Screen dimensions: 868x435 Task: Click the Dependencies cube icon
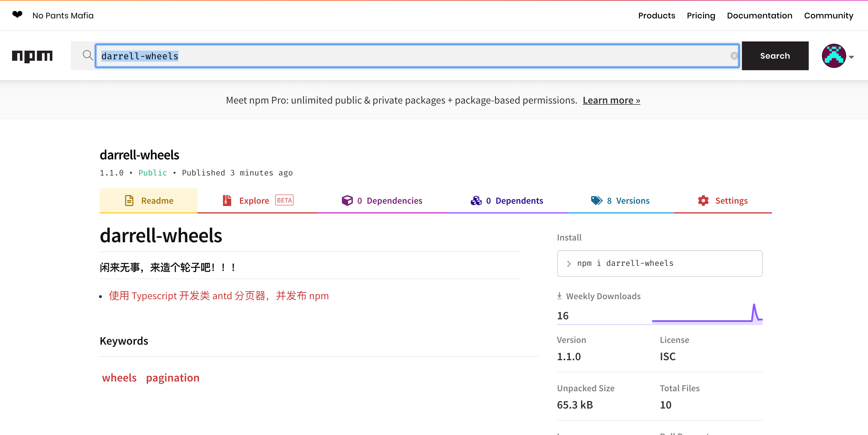coord(347,201)
